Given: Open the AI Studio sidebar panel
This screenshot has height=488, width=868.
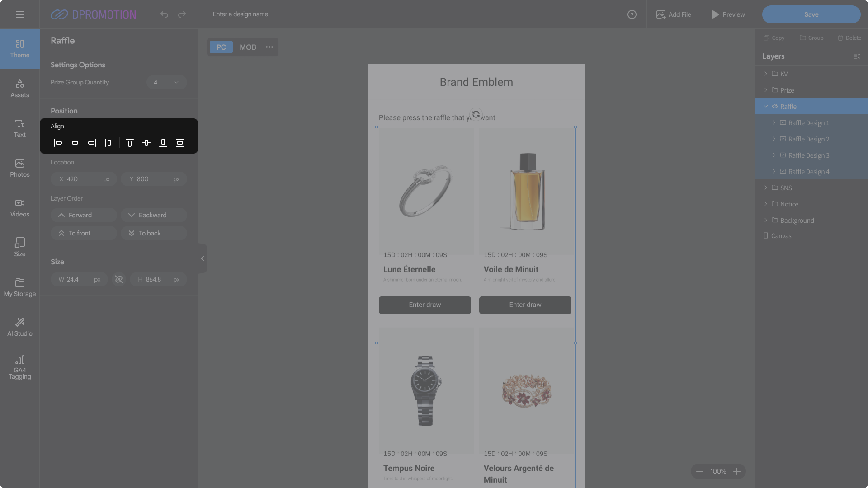Looking at the screenshot, I should click(x=20, y=327).
